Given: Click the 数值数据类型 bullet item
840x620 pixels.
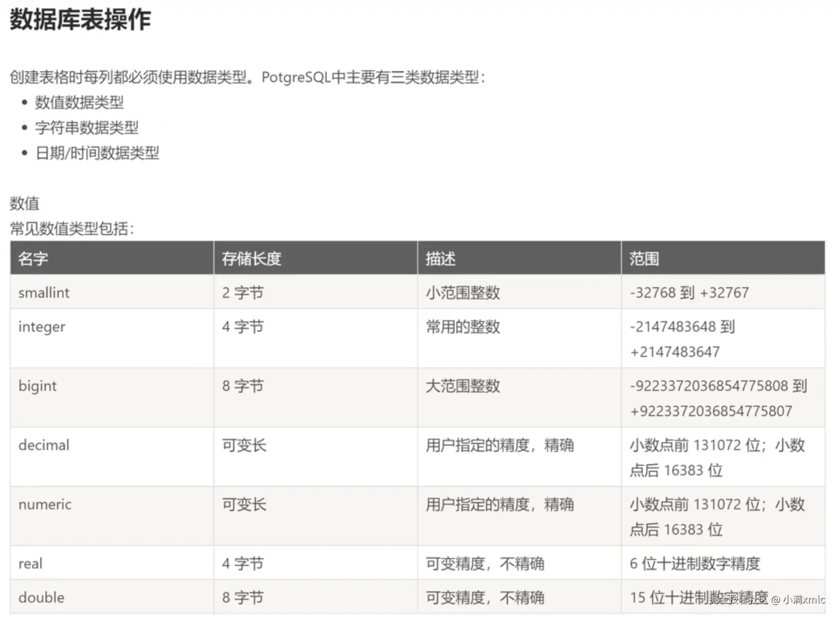Looking at the screenshot, I should click(79, 102).
